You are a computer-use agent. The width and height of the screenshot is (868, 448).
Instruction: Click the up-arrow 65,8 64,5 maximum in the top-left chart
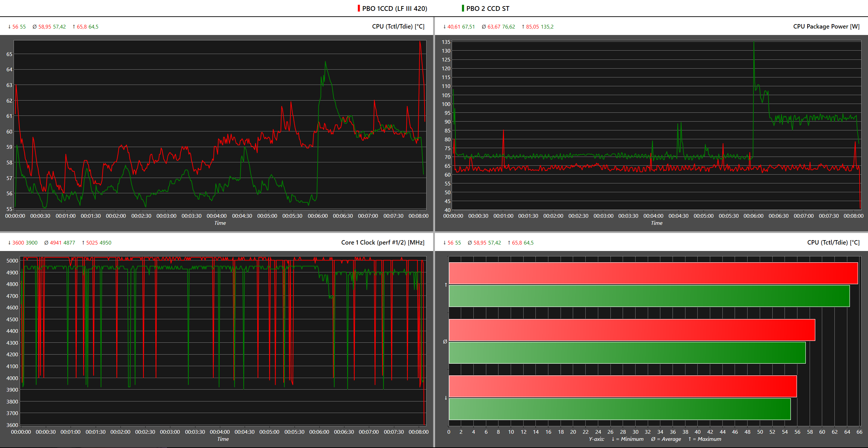tap(86, 27)
